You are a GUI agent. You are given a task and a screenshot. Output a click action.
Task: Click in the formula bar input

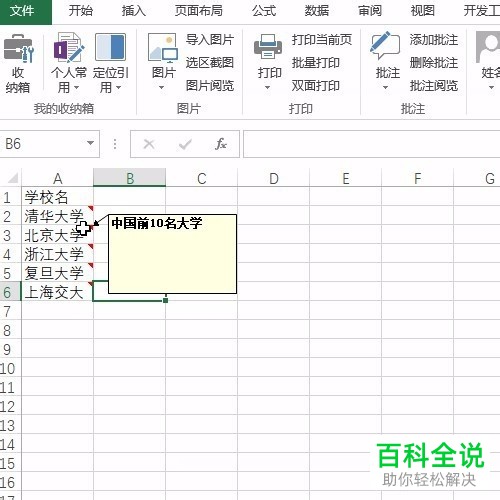click(372, 144)
